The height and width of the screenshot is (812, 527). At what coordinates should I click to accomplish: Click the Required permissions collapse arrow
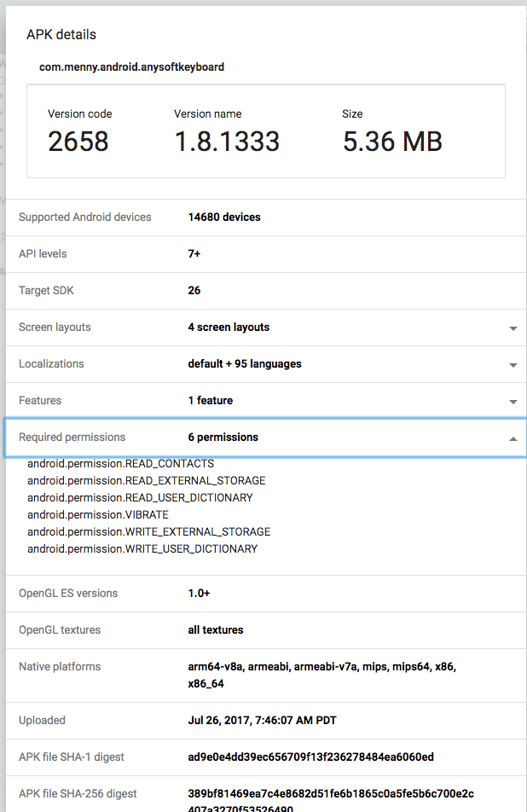click(513, 437)
